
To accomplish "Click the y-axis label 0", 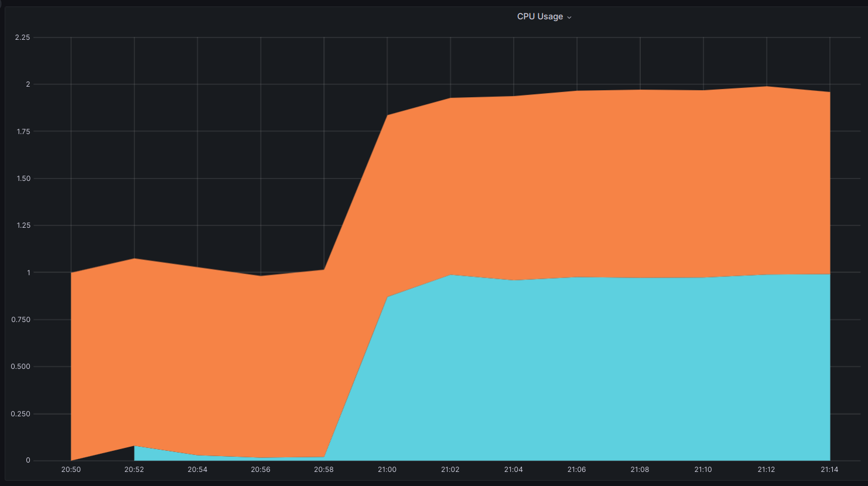I will coord(28,461).
